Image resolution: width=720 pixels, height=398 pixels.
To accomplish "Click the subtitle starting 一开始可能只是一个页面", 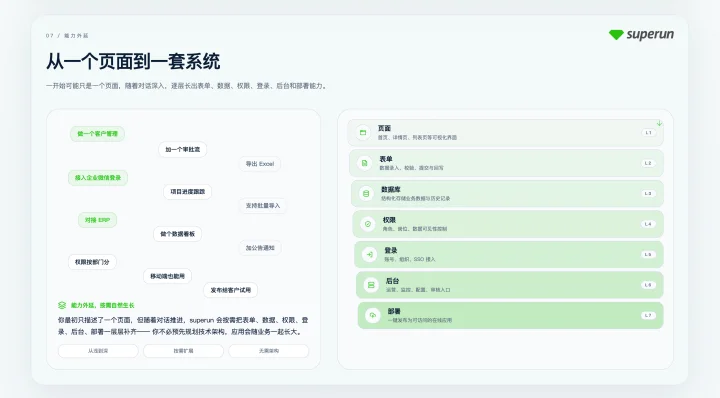I will click(x=186, y=86).
